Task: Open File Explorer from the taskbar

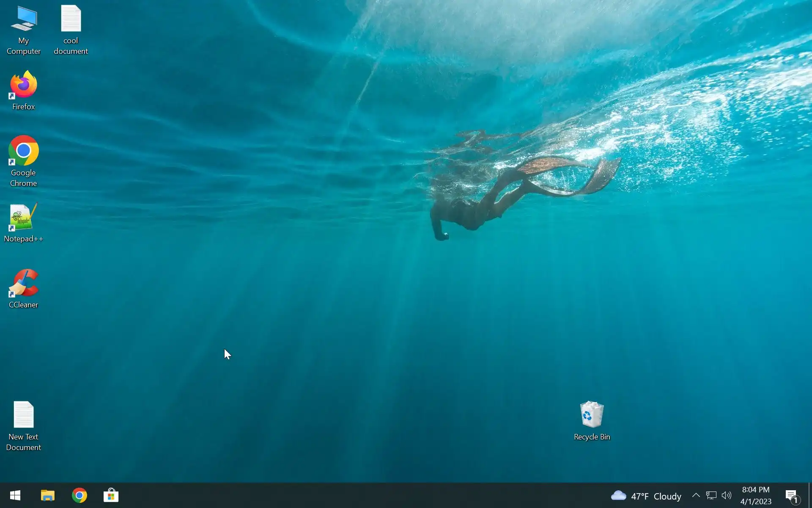Action: [47, 495]
